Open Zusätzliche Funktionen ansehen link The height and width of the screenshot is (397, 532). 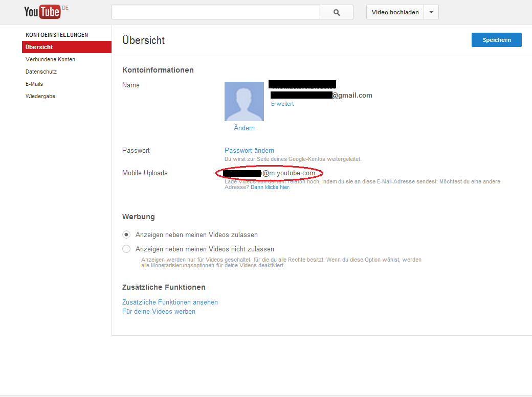pos(170,302)
